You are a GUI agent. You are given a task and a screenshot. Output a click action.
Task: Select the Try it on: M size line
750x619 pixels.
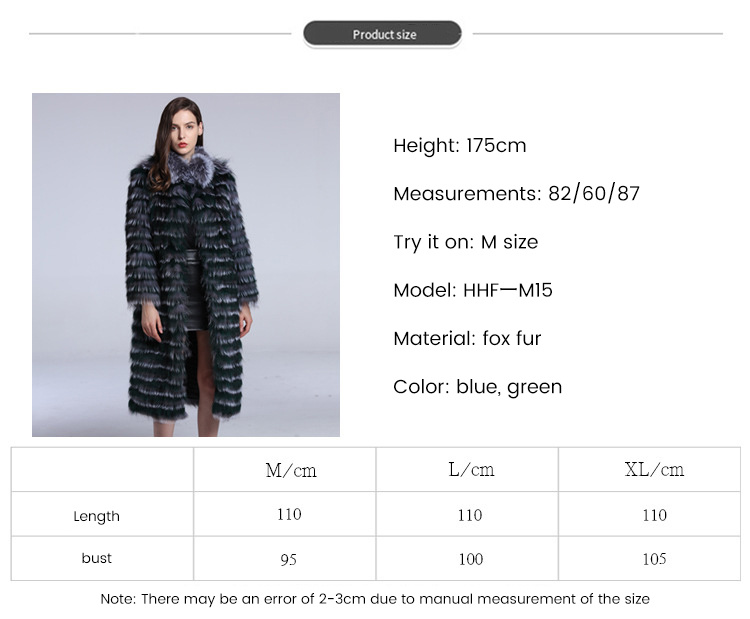tap(465, 242)
